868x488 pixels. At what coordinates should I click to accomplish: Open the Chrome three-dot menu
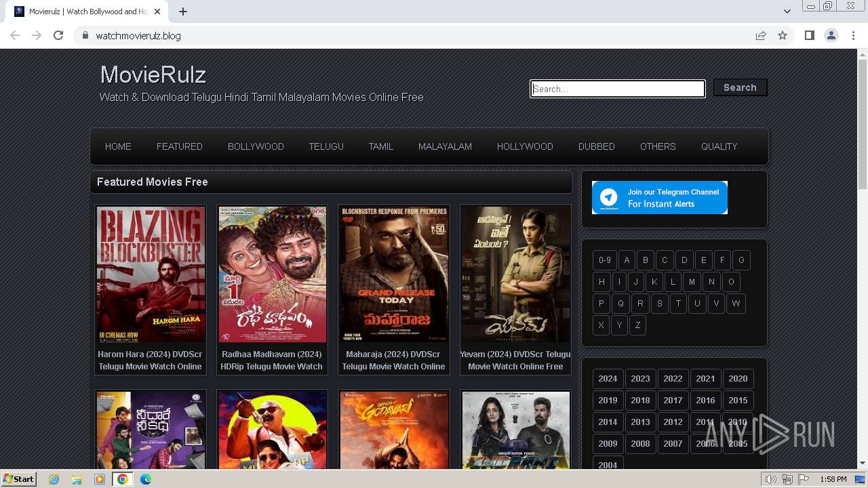tap(853, 35)
